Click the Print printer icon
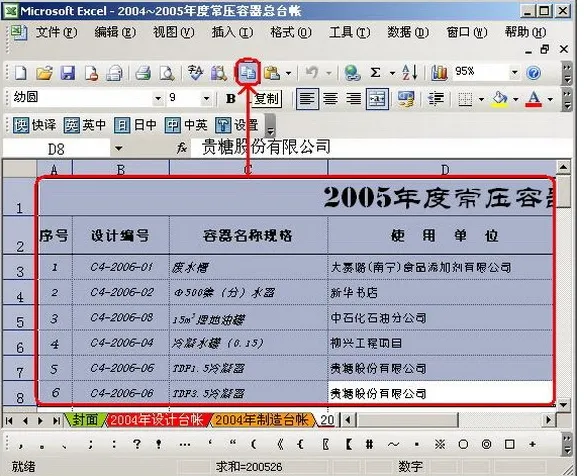 pos(143,73)
